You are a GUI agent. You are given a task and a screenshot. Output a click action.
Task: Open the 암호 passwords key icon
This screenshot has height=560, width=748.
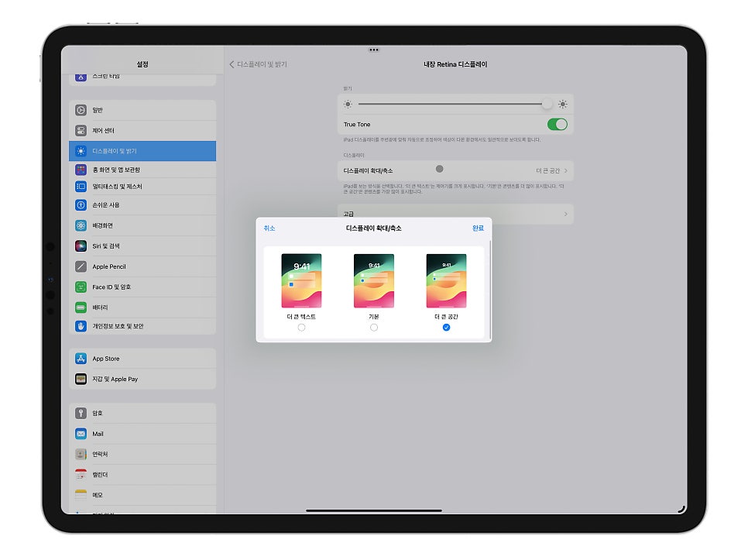point(81,413)
